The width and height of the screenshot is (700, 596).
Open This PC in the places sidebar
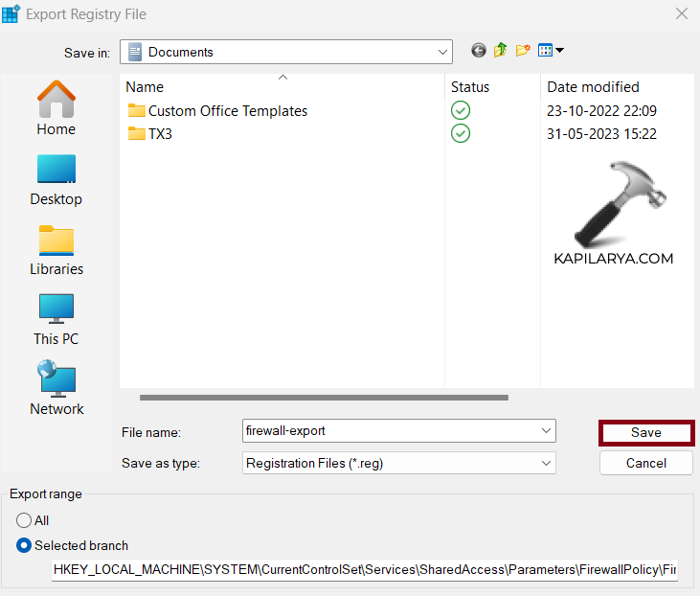[x=56, y=320]
